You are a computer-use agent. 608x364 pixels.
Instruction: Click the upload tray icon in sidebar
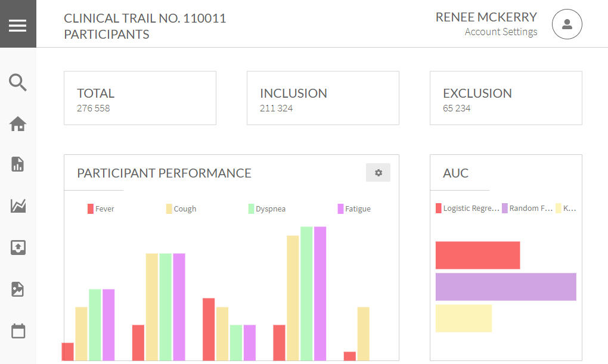pos(18,248)
